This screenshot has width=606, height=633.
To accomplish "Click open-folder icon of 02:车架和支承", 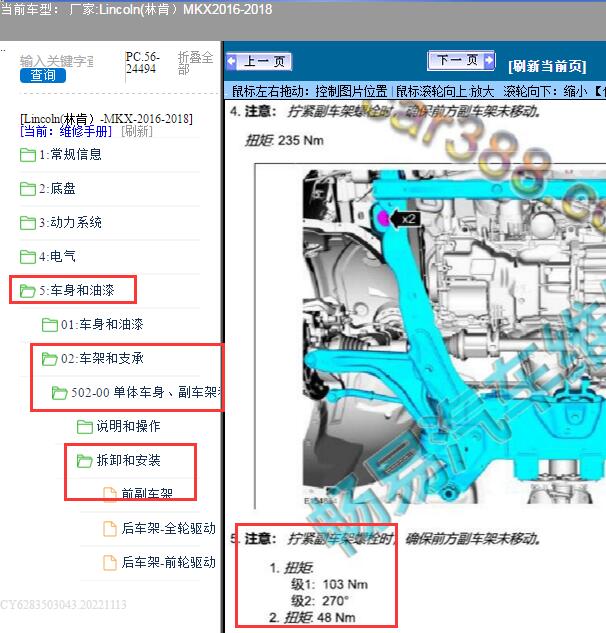I will (x=50, y=358).
